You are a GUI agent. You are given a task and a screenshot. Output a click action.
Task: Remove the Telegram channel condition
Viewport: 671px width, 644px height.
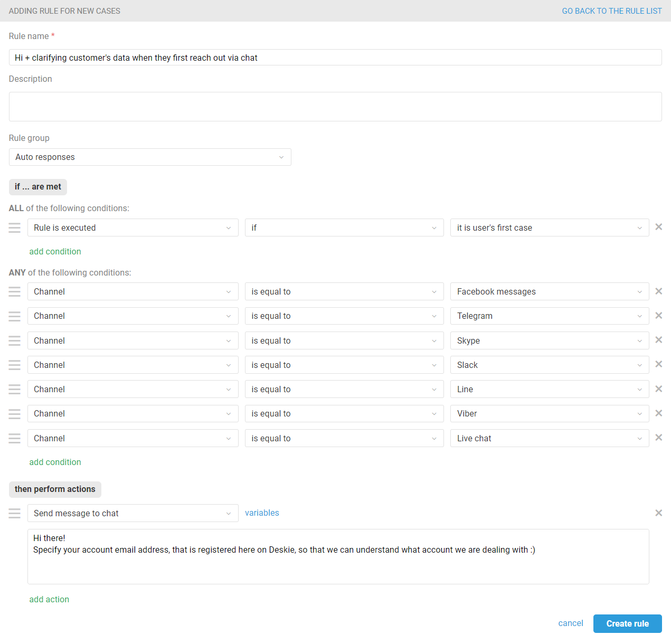[658, 316]
